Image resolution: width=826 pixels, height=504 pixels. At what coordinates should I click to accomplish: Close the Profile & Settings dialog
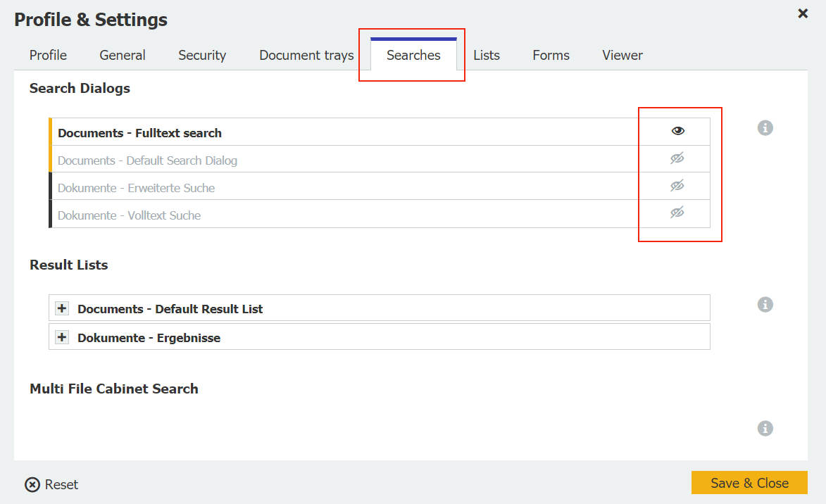tap(803, 13)
